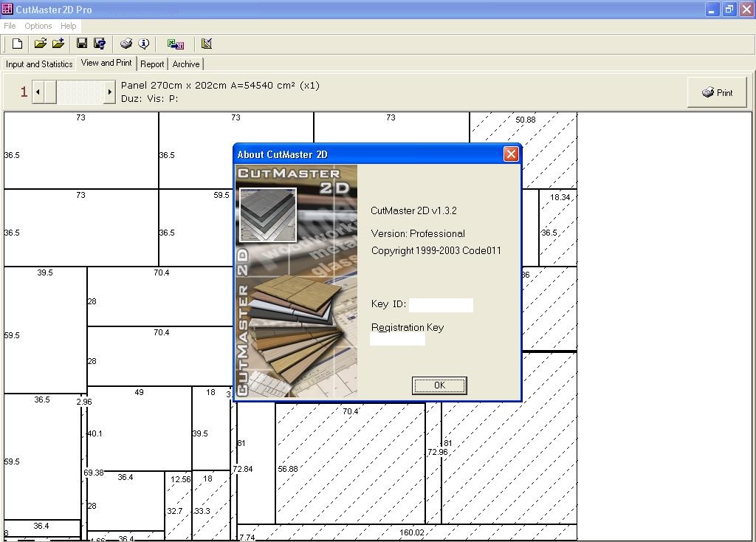The image size is (756, 542).
Task: Click the CutMaster 2D splash image
Action: 296,281
